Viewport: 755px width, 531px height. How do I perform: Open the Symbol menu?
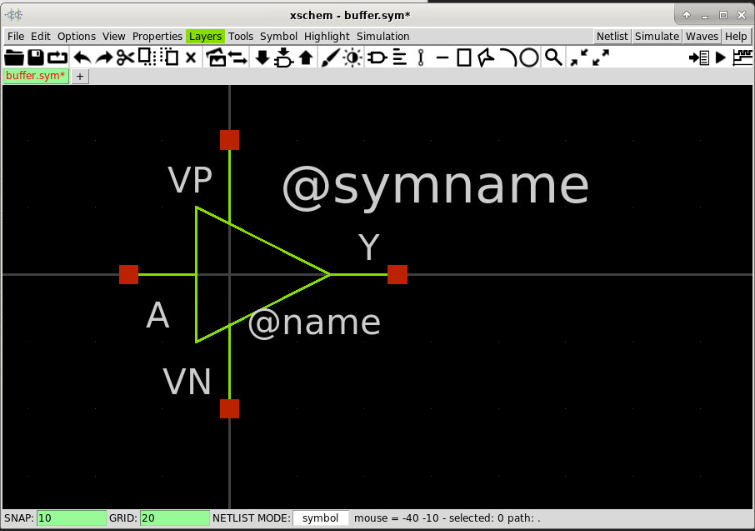(278, 36)
